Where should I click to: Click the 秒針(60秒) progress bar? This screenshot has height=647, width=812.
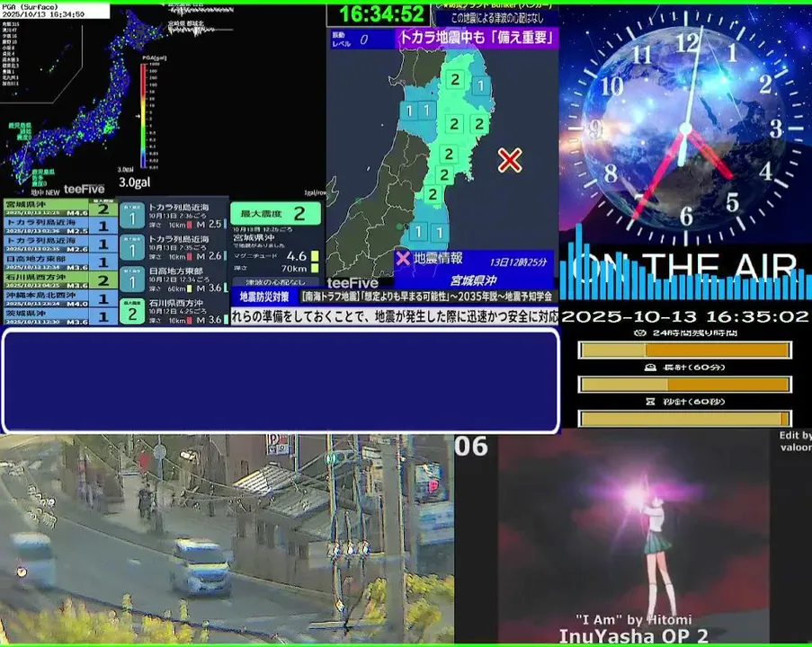684,418
